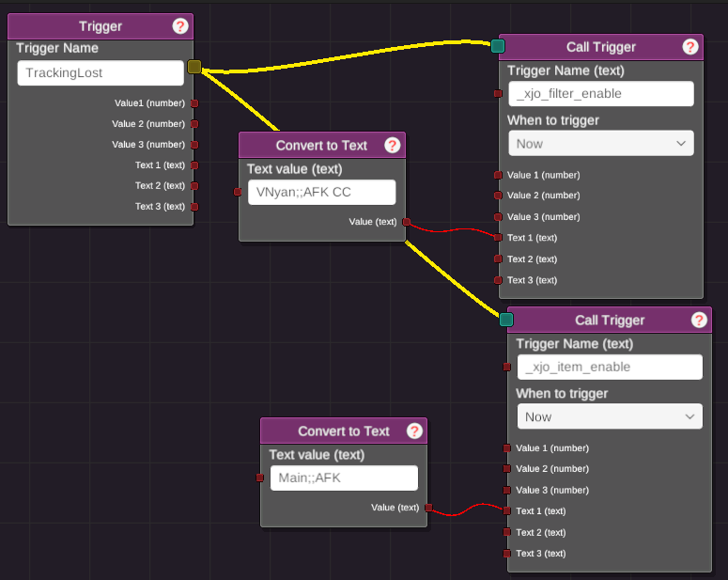728x580 pixels.
Task: Click Value 2 (number) socket on _xjo_item_enable node
Action: click(507, 468)
